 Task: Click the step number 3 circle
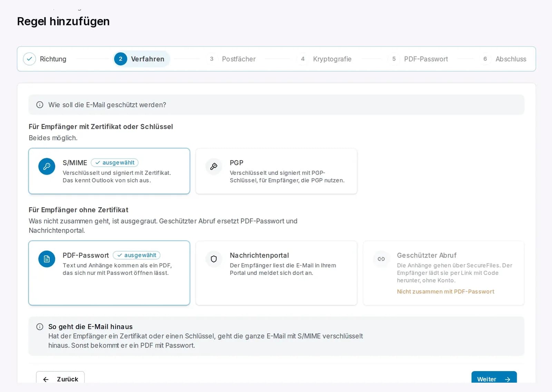[211, 59]
